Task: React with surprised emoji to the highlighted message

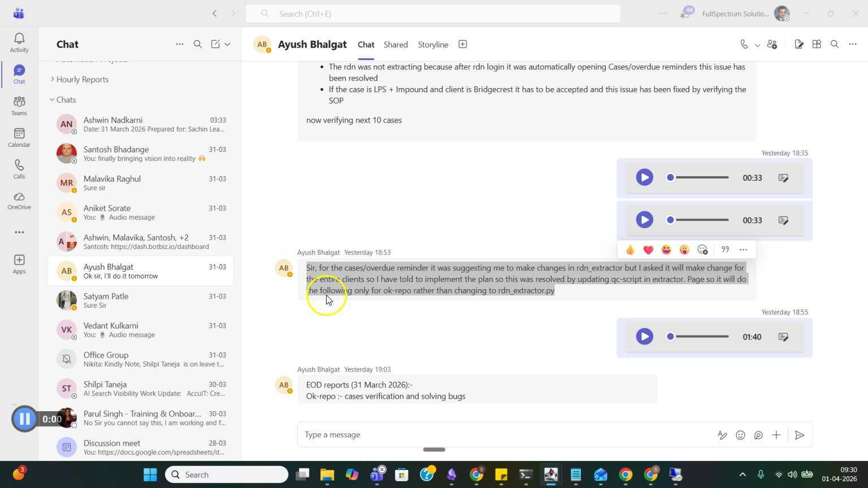Action: tap(684, 250)
